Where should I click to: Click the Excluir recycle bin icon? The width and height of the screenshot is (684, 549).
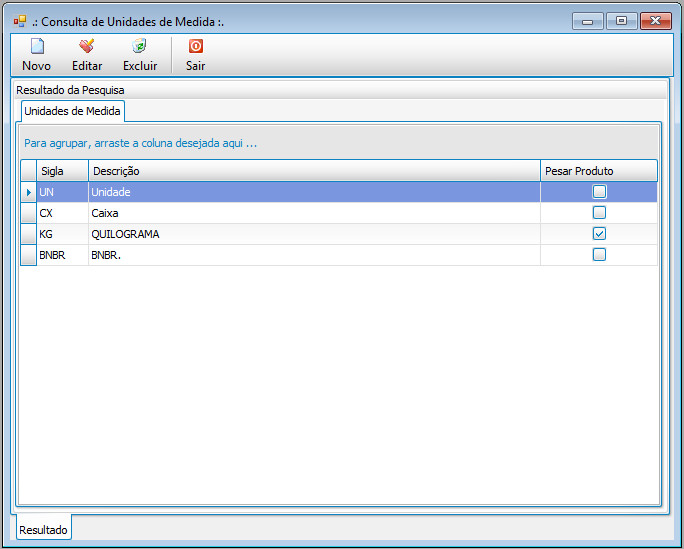pos(139,46)
